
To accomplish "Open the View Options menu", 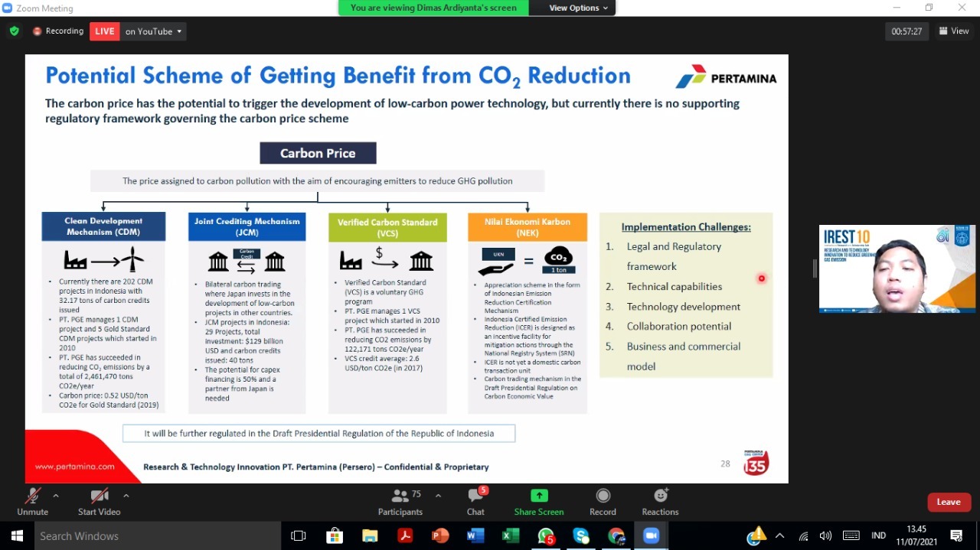I will point(578,8).
